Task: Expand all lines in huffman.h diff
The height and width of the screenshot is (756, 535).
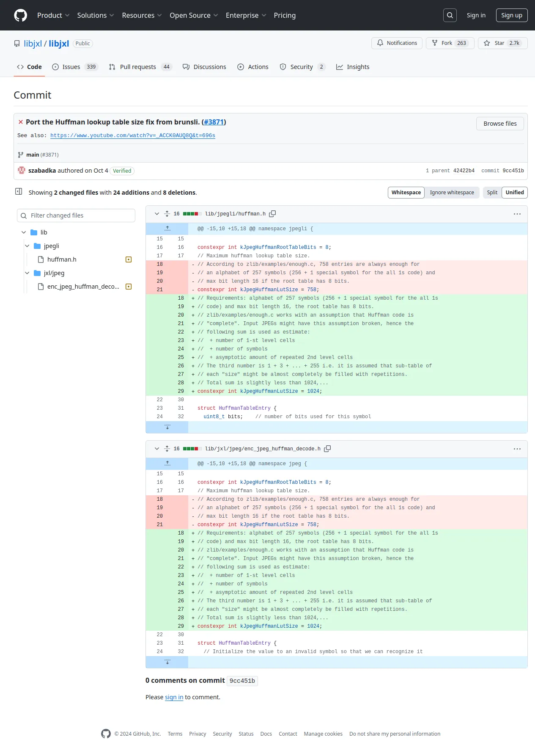Action: tap(167, 214)
